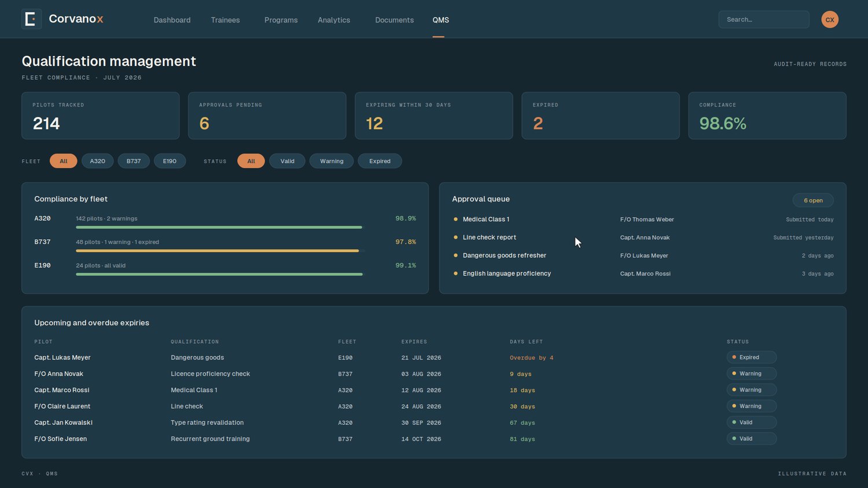Open the Approvals pending card
868x488 pixels.
click(x=267, y=116)
